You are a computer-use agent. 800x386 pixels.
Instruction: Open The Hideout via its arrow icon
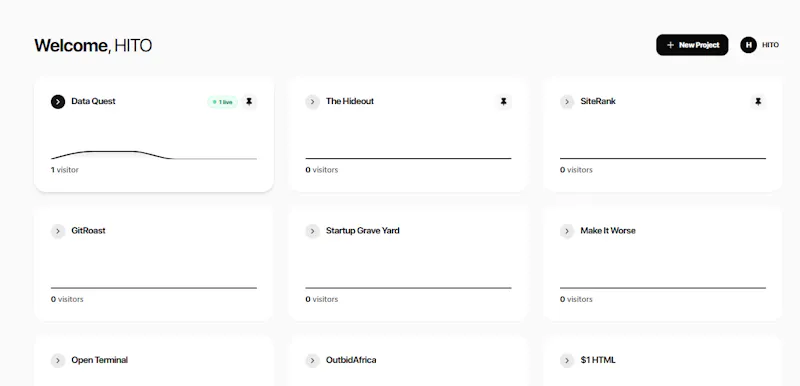(x=313, y=102)
